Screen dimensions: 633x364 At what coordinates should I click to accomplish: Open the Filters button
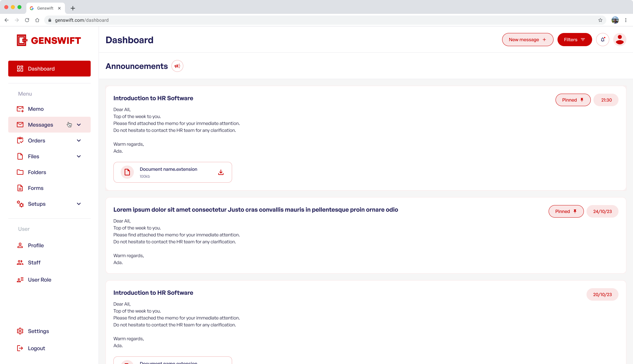[574, 40]
